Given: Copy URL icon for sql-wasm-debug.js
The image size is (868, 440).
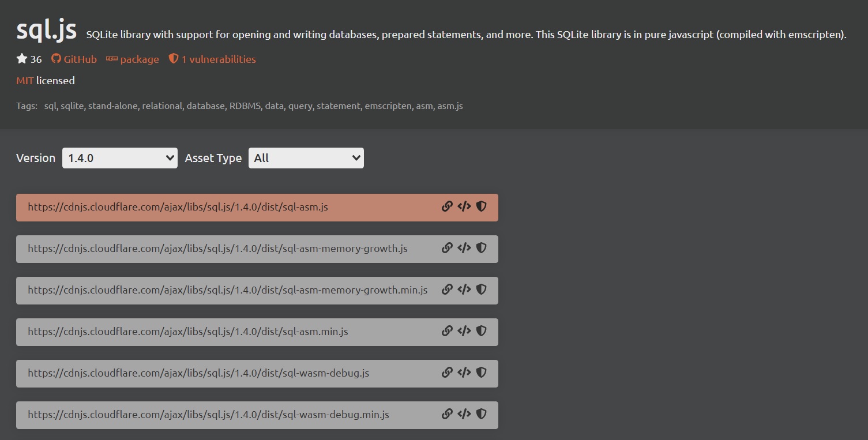Looking at the screenshot, I should click(447, 373).
